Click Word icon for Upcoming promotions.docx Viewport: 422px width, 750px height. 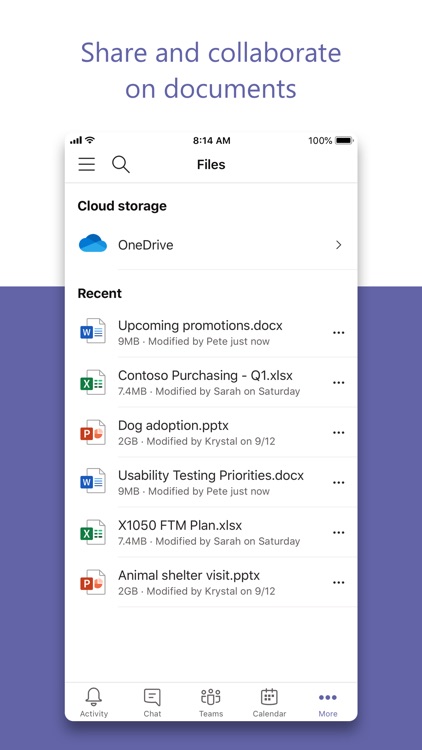(93, 331)
